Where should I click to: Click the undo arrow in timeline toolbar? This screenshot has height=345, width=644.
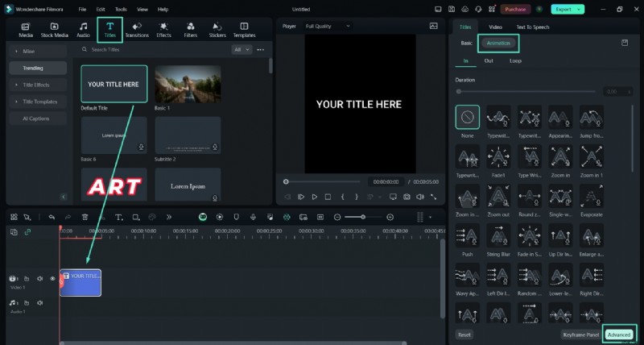coord(52,217)
